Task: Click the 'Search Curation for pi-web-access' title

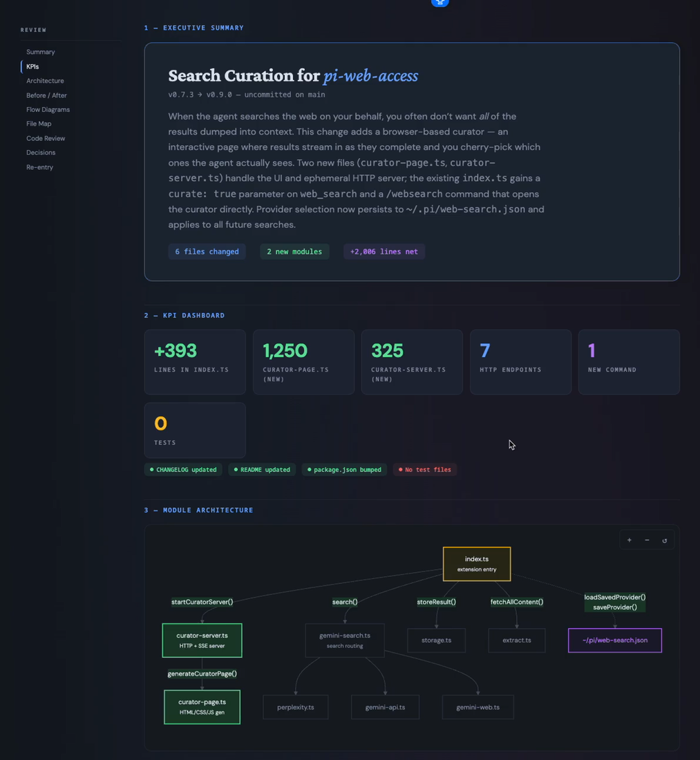Action: pos(293,75)
